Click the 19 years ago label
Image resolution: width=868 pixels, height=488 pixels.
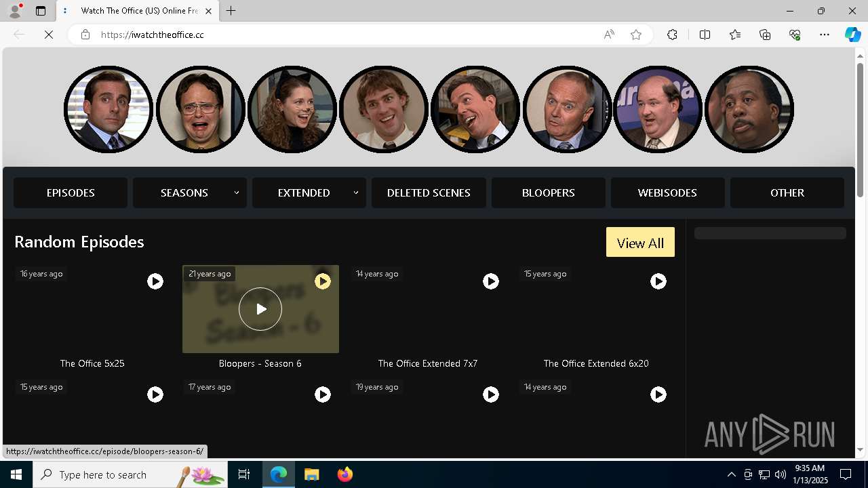[377, 387]
